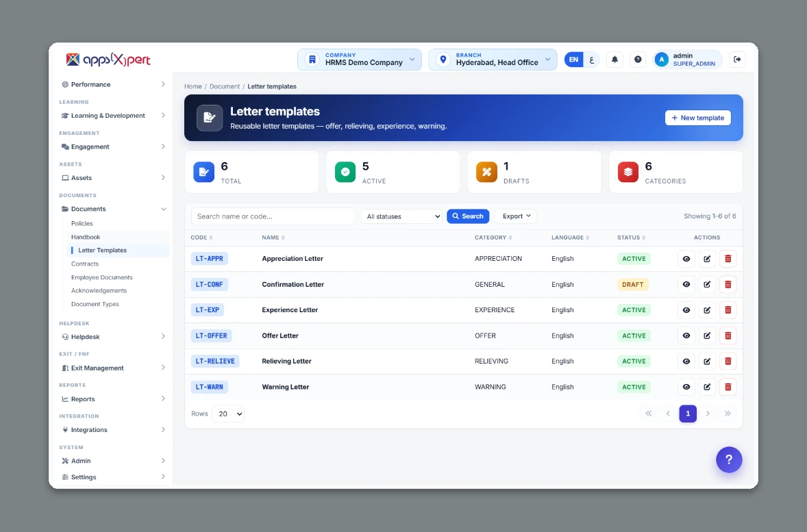807x532 pixels.
Task: Edit the Confirmation Letter template
Action: 707,285
